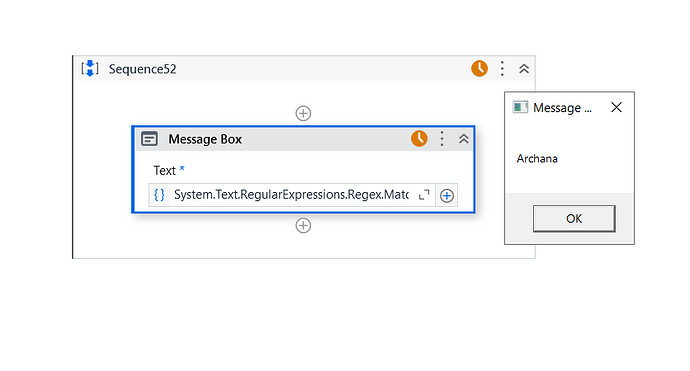690x371 pixels.
Task: Click the Sequence52 sequence icon
Action: click(90, 69)
